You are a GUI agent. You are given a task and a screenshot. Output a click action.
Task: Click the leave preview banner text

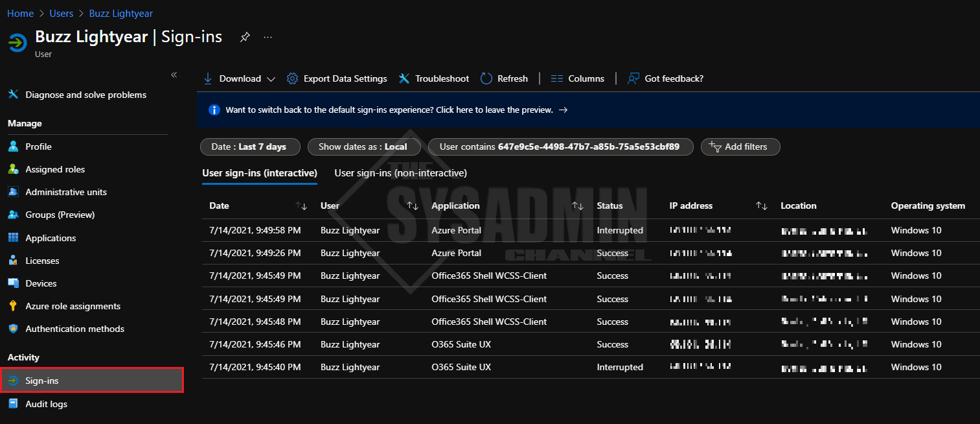pos(389,110)
